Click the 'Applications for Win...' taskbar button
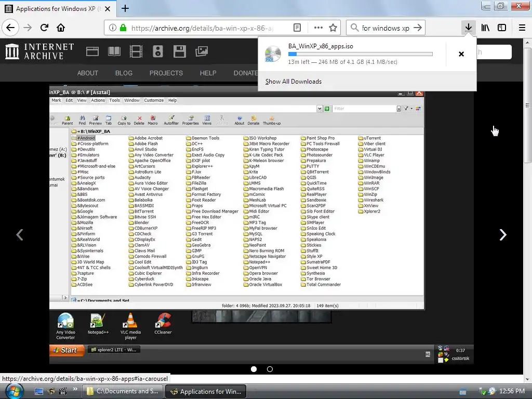The width and height of the screenshot is (532, 399). [x=206, y=391]
